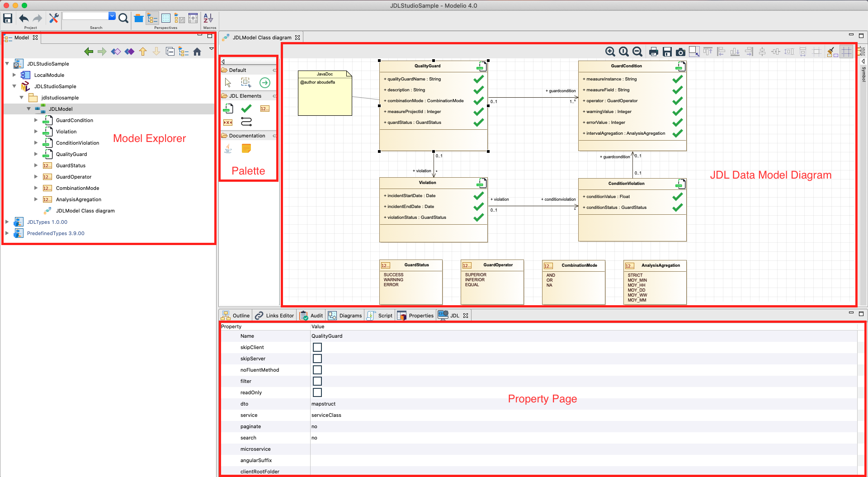The image size is (868, 477).
Task: Switch to the Diagrams tab
Action: pyautogui.click(x=345, y=316)
